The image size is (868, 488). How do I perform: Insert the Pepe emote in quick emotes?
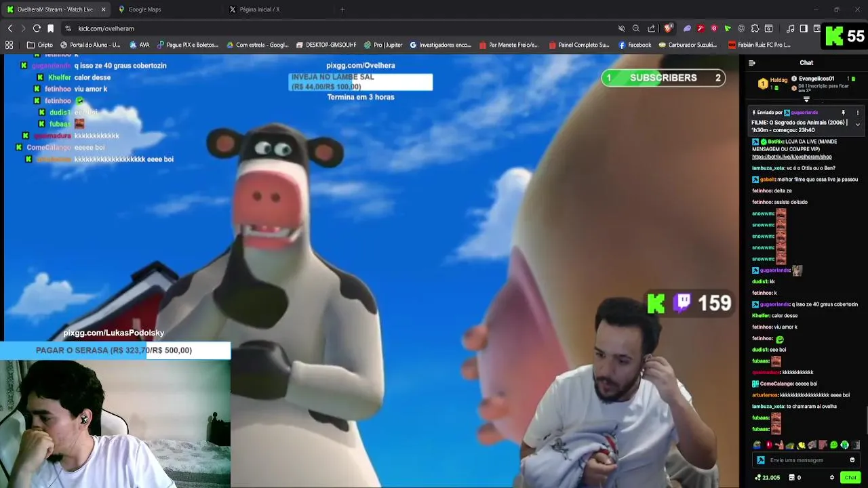coord(757,445)
